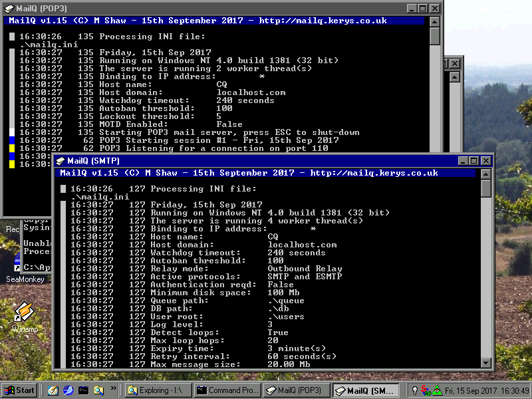532x399 pixels.
Task: Click 'Detect loops: True' line
Action: click(x=180, y=332)
